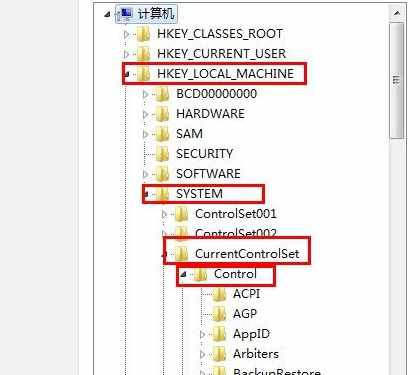Viewport: 420px width, 375px height.
Task: Select HKEY_CURRENT_USER text
Action: [222, 54]
